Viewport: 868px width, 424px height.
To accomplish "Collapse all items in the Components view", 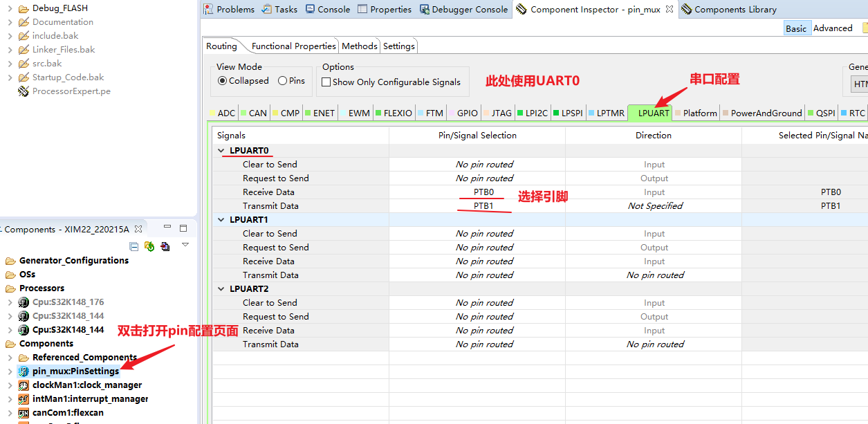I will pyautogui.click(x=133, y=246).
